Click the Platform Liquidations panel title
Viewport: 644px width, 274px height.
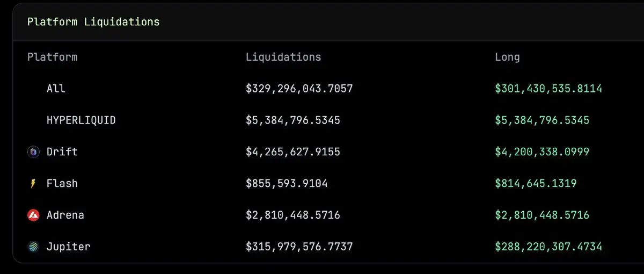coord(93,22)
